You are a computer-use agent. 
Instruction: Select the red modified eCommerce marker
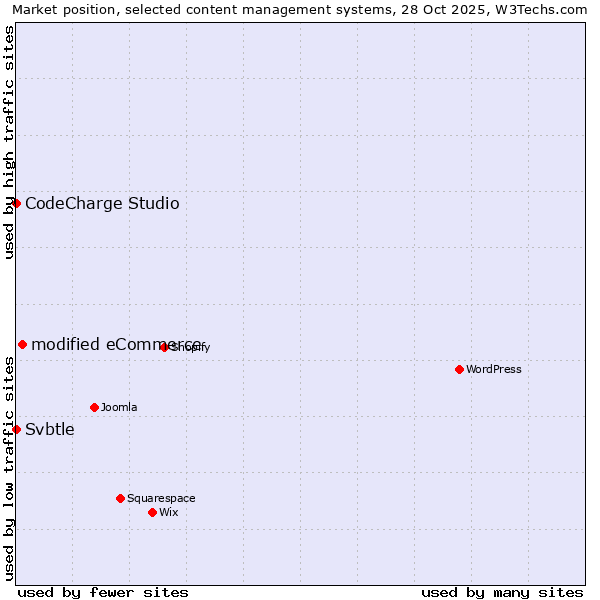(x=22, y=344)
